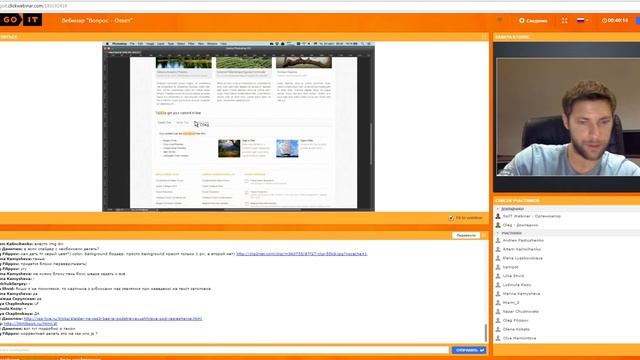Collapse the 'Участники' attendees group

pos(498,233)
